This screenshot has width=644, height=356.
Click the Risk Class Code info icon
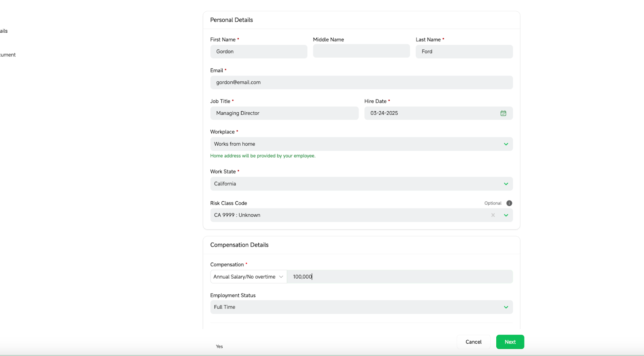point(509,203)
